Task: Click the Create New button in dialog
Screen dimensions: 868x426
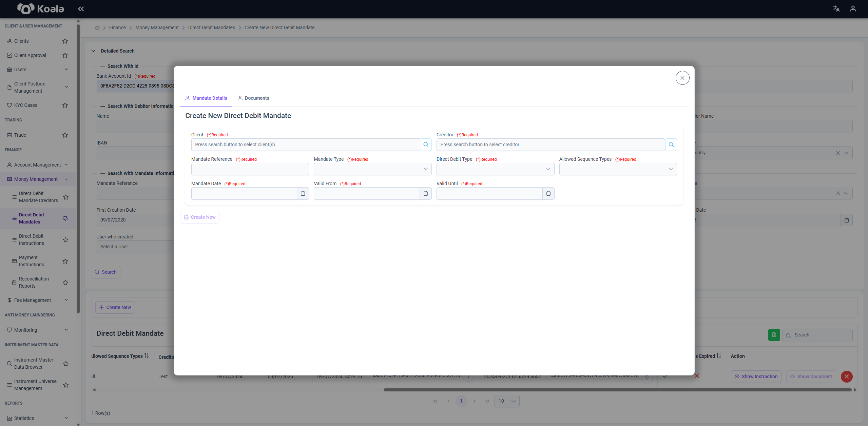Action: [200, 217]
